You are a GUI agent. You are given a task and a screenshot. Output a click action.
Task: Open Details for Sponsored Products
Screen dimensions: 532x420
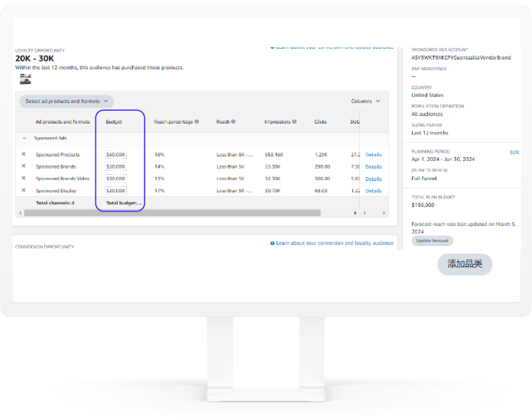(x=373, y=155)
